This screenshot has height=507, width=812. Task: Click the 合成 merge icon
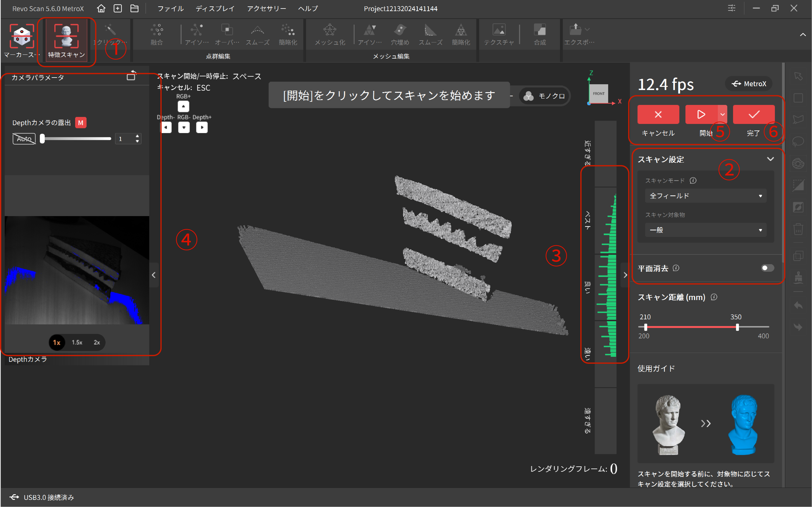click(540, 30)
